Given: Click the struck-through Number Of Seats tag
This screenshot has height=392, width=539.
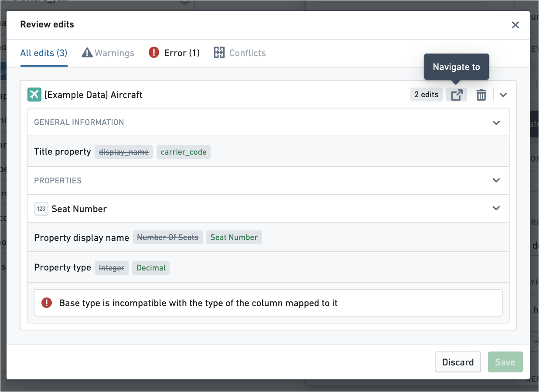Looking at the screenshot, I should [168, 237].
